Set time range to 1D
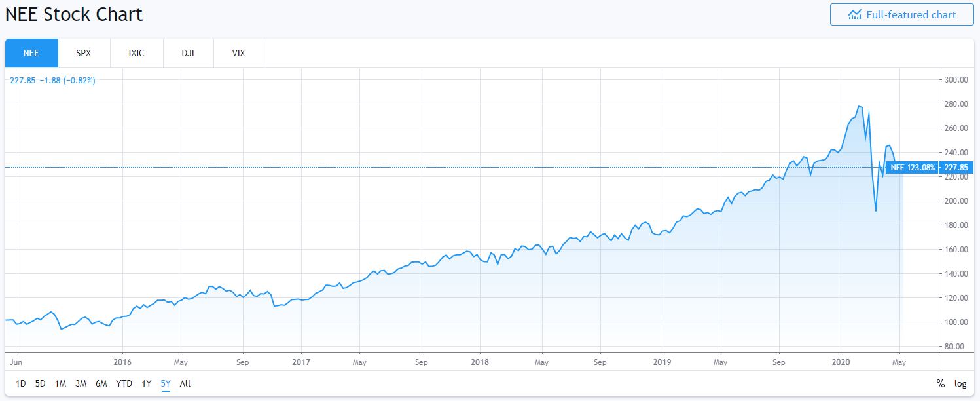Image resolution: width=980 pixels, height=401 pixels. (21, 383)
